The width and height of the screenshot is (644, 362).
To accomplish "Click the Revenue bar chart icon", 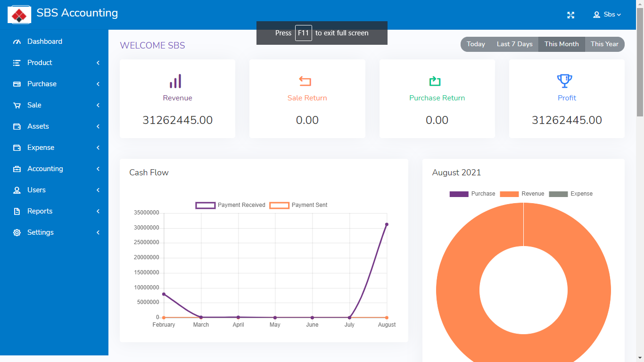I will point(175,81).
